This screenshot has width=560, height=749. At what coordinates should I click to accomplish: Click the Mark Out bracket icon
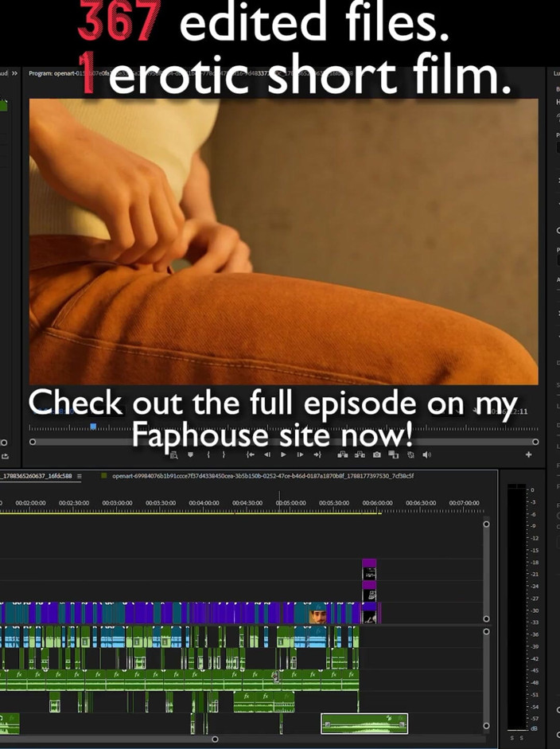click(x=224, y=454)
